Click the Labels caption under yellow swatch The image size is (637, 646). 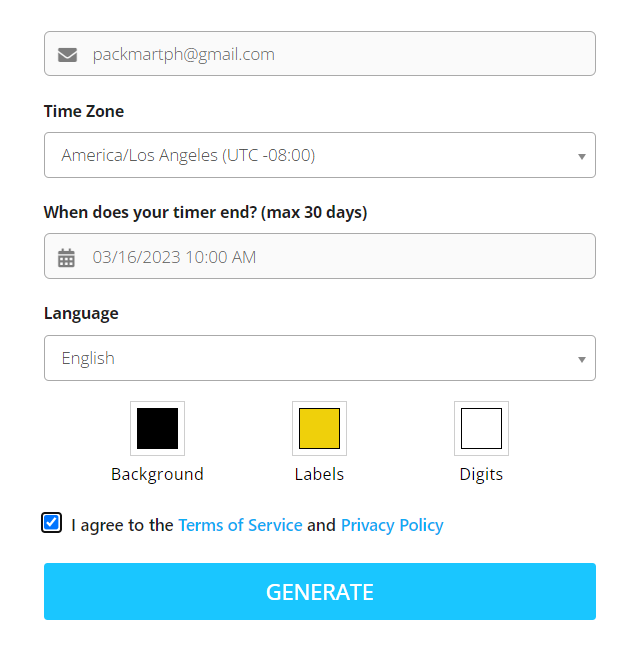click(x=319, y=474)
